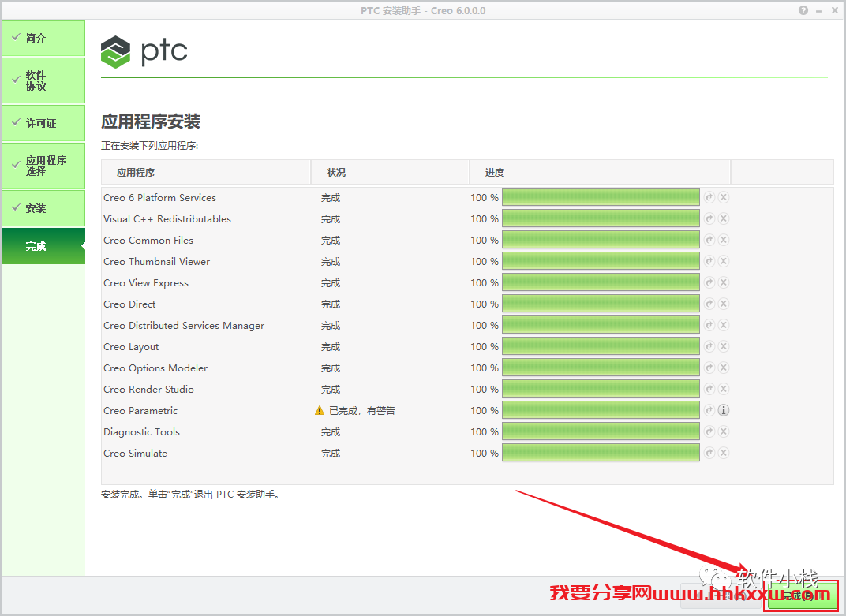Screen dimensions: 846x616
Task: Click cancel X icon for Visual C++ Redistributables
Action: [724, 218]
